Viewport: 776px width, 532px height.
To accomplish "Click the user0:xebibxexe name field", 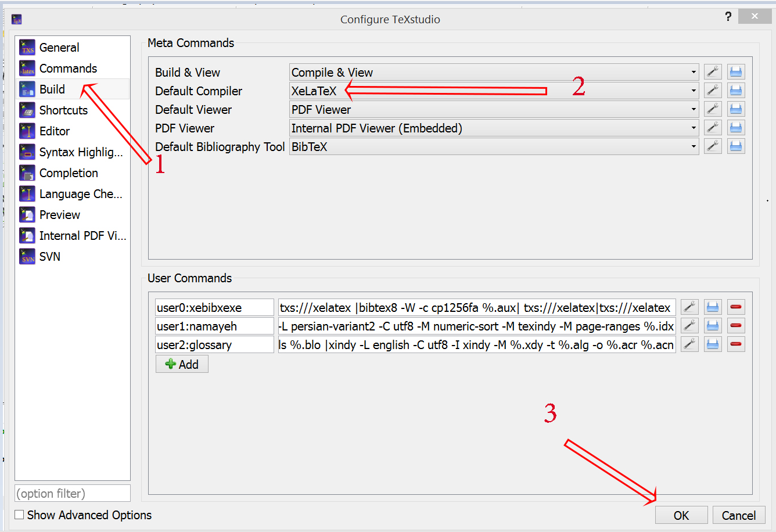I will [x=214, y=307].
